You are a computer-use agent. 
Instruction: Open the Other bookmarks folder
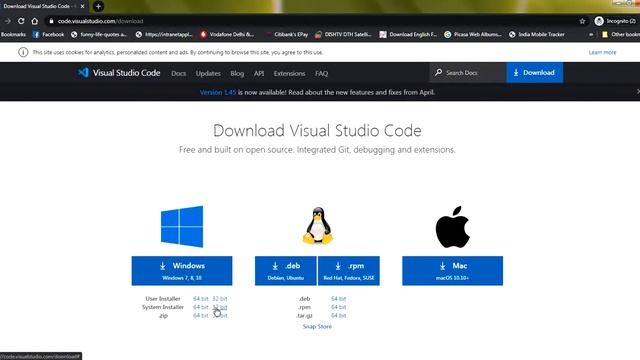tap(620, 35)
